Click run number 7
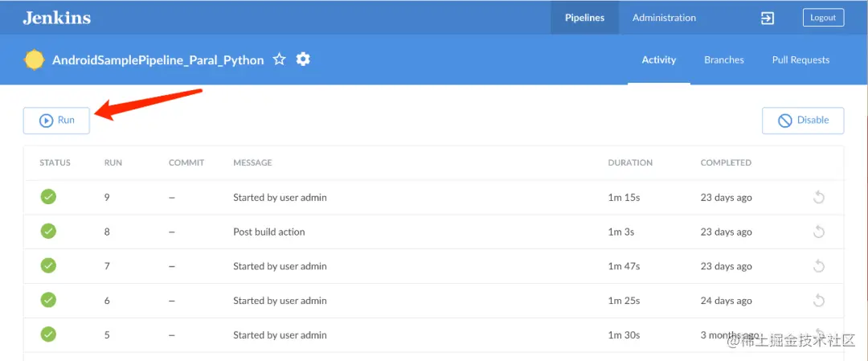This screenshot has width=868, height=361. (x=107, y=266)
